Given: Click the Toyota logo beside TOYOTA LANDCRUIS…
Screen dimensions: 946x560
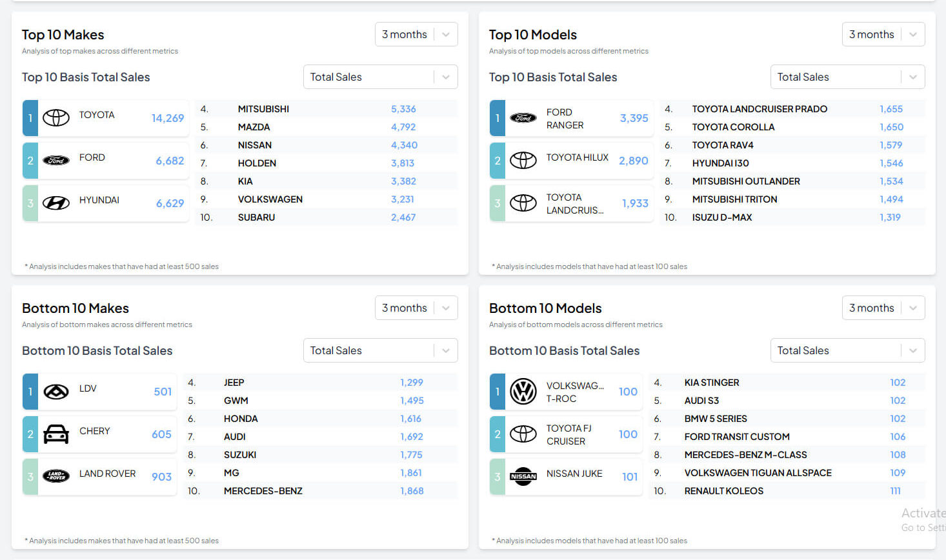Looking at the screenshot, I should [x=523, y=203].
